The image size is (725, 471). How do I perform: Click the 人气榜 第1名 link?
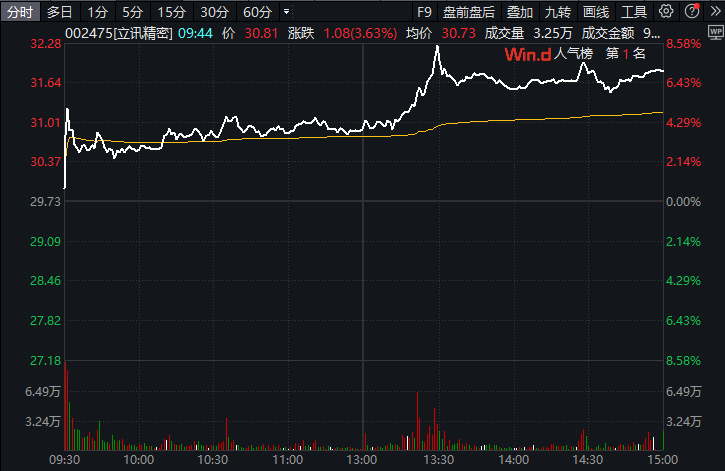click(x=600, y=54)
